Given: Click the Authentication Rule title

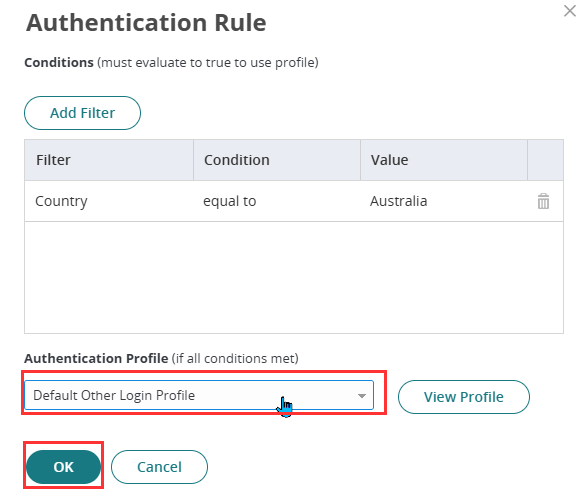Looking at the screenshot, I should 146,23.
